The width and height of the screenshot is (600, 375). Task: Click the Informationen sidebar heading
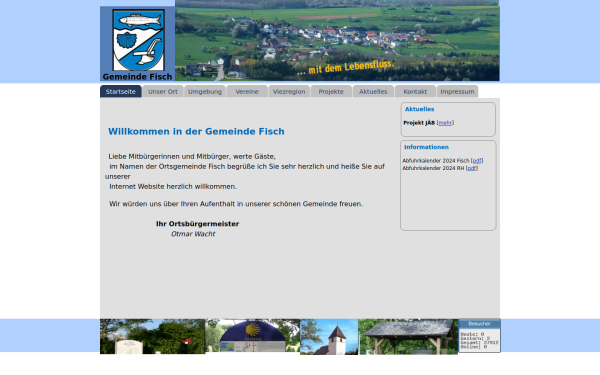(426, 147)
